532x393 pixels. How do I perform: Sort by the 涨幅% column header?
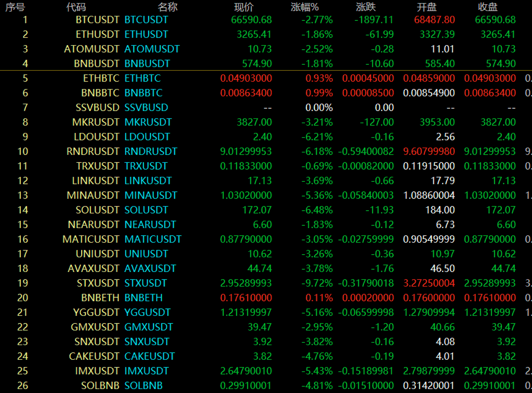coord(305,7)
